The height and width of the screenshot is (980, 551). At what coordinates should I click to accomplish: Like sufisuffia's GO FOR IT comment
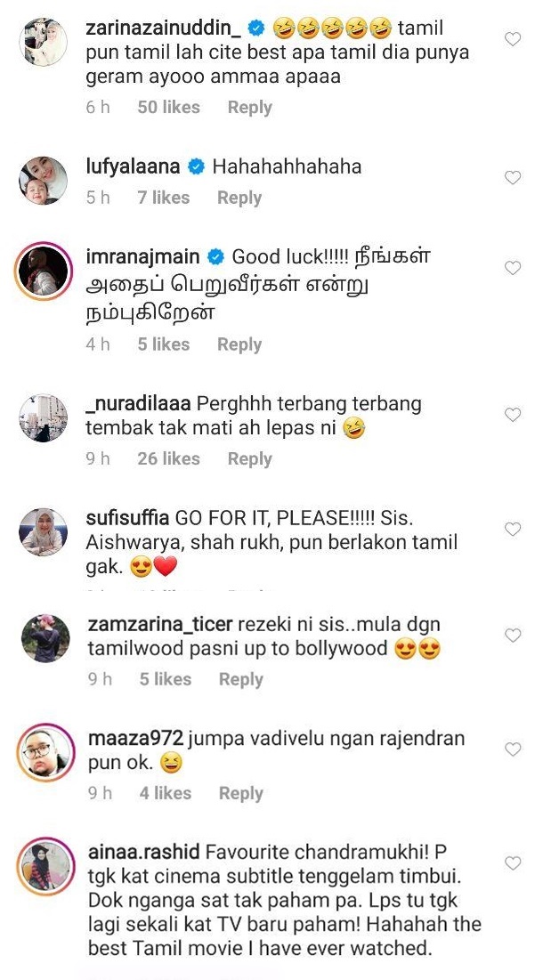pyautogui.click(x=512, y=530)
